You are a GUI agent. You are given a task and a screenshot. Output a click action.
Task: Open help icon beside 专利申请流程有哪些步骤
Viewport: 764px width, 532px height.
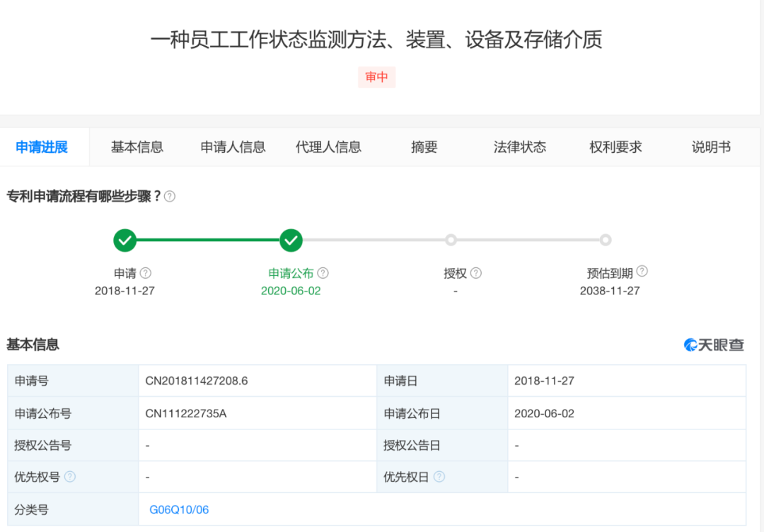170,197
